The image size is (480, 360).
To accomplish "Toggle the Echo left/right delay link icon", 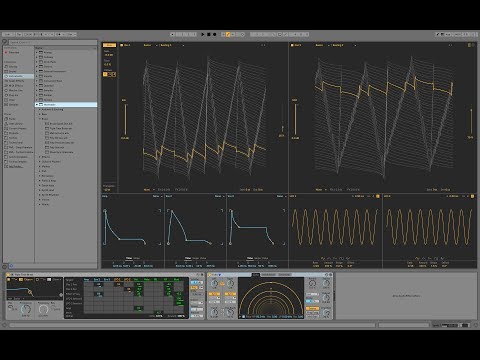I will tap(222, 284).
